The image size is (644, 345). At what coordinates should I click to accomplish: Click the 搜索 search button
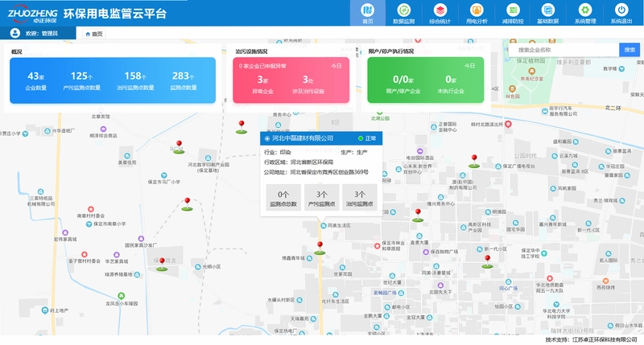[x=630, y=50]
